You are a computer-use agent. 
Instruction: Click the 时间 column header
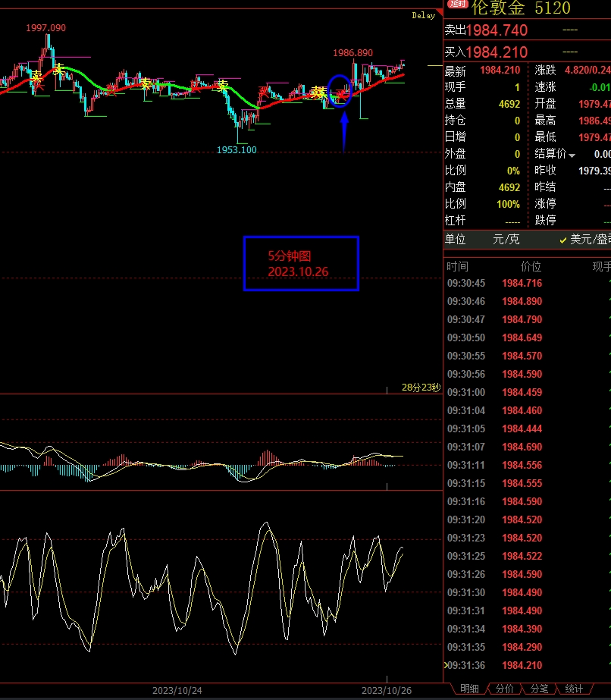tap(457, 266)
